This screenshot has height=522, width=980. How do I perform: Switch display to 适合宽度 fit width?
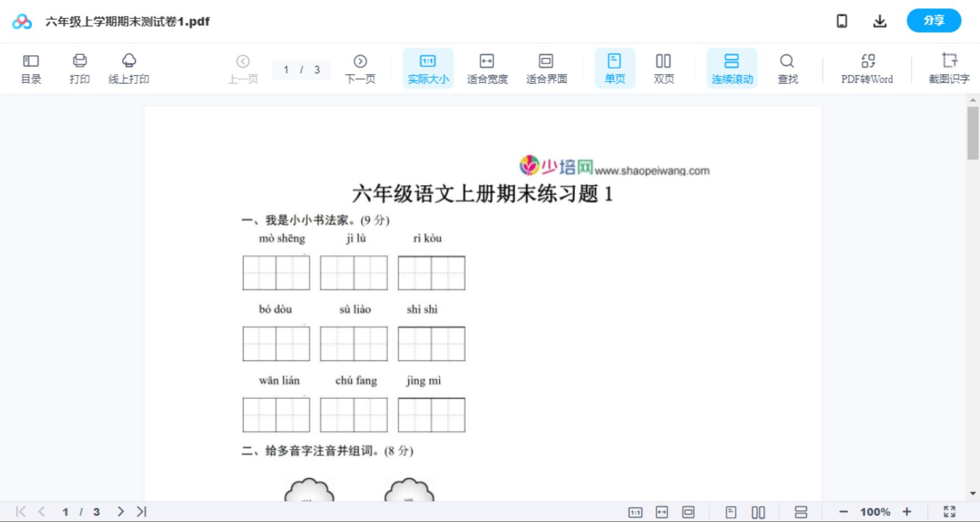pyautogui.click(x=487, y=68)
